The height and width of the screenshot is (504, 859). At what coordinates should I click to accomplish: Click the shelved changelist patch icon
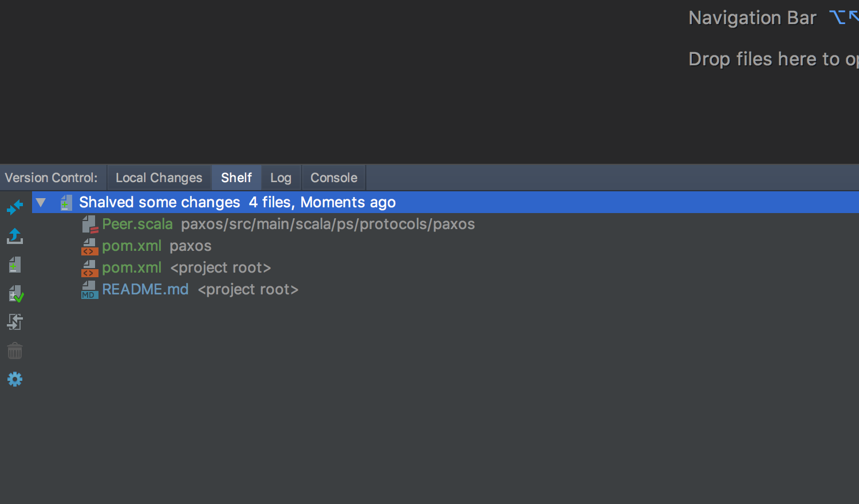pyautogui.click(x=66, y=203)
